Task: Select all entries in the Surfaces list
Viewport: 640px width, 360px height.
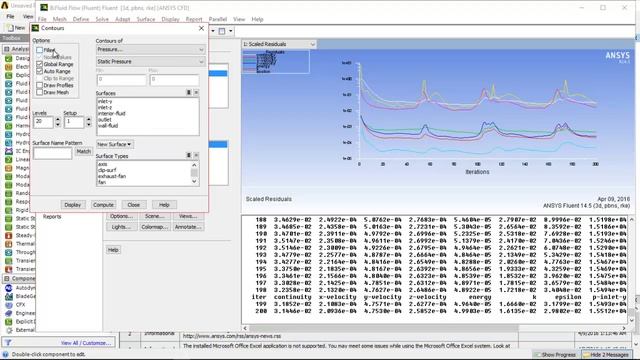Action: 188,93
